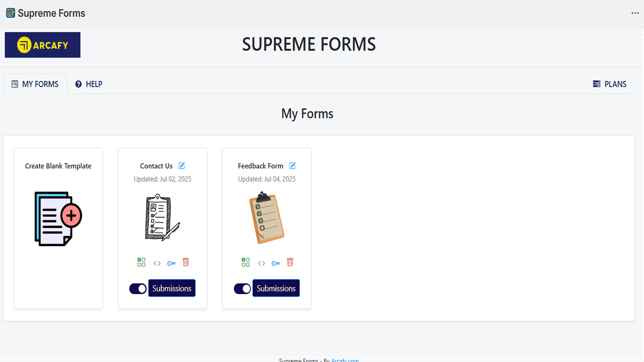This screenshot has width=644, height=362.
Task: Toggle the switch next to Contact Us Submissions
Action: 138,288
